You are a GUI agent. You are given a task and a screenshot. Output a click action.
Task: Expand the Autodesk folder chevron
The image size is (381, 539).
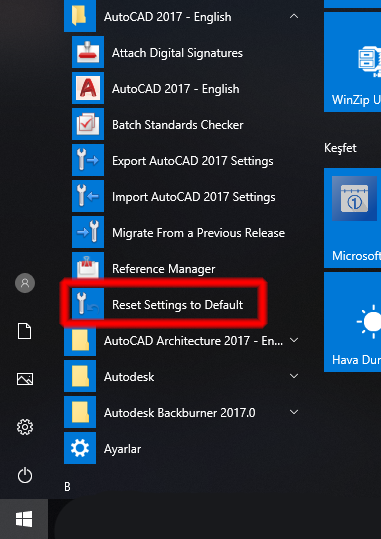pos(294,376)
